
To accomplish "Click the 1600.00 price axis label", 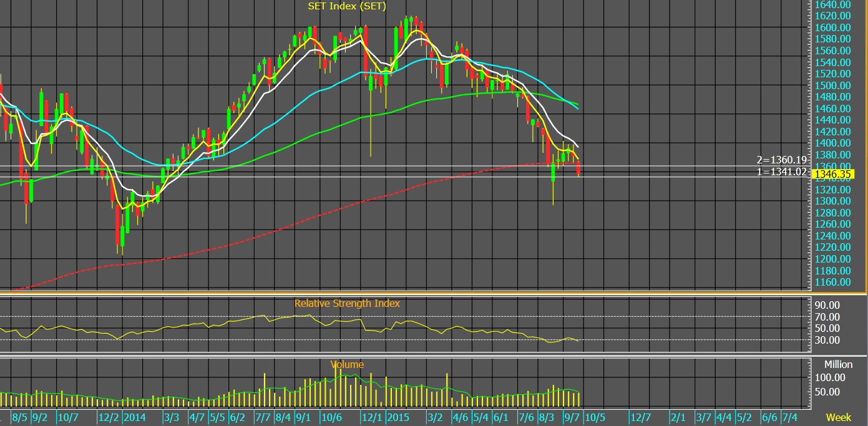I will pyautogui.click(x=833, y=27).
